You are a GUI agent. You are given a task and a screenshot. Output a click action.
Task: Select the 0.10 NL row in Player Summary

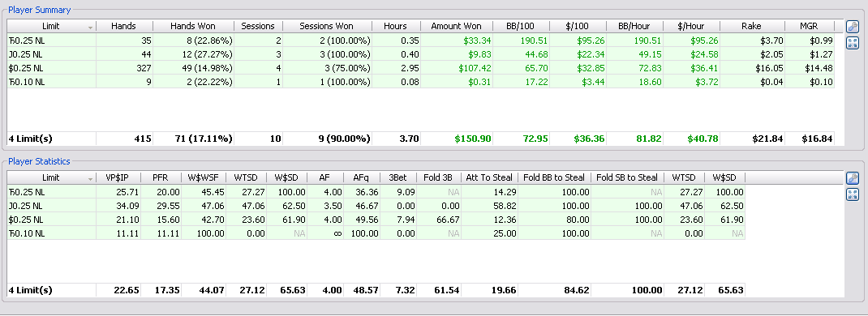tap(420, 82)
